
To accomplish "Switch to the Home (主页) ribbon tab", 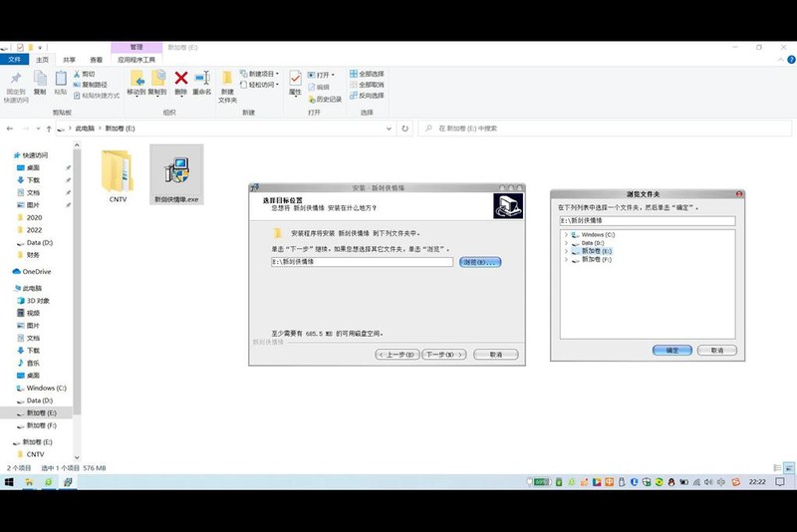I will [42, 60].
